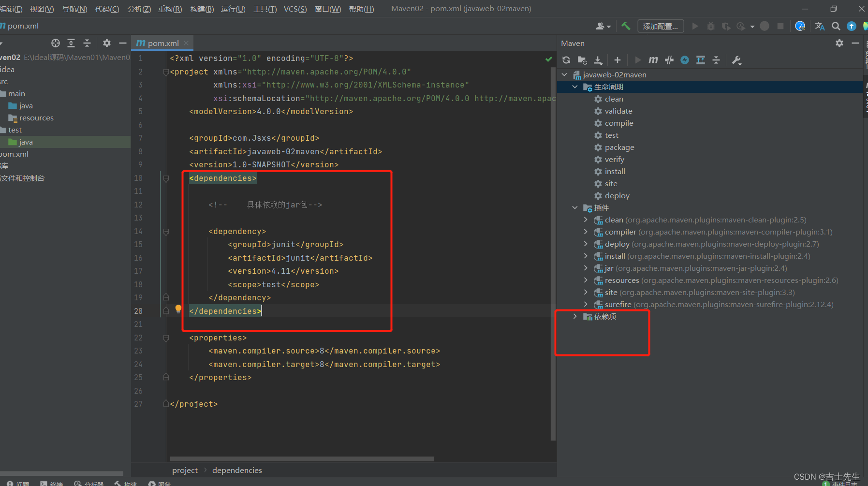Expand the surefire plugin node
Screen dimensions: 868x486
[586, 304]
